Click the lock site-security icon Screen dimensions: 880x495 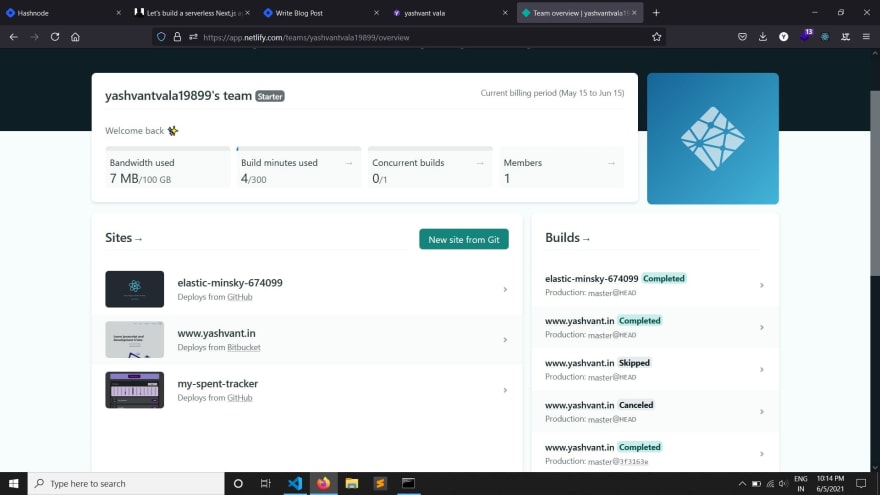[x=177, y=37]
